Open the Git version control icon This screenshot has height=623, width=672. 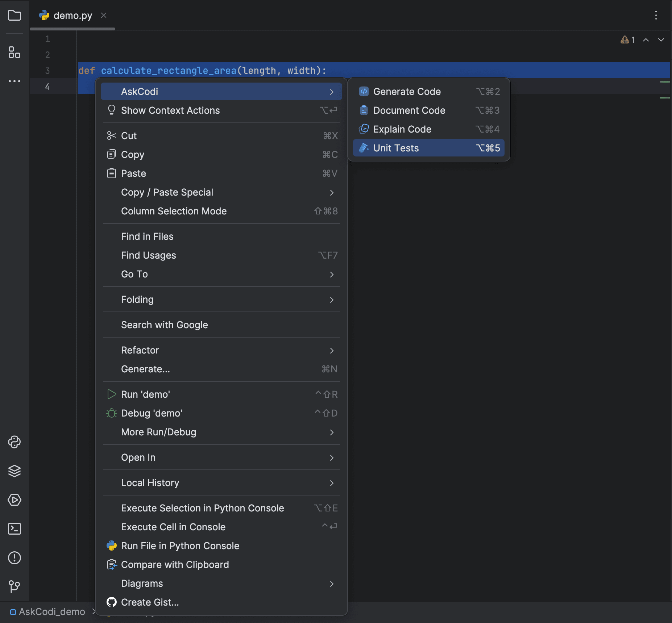pyautogui.click(x=14, y=586)
